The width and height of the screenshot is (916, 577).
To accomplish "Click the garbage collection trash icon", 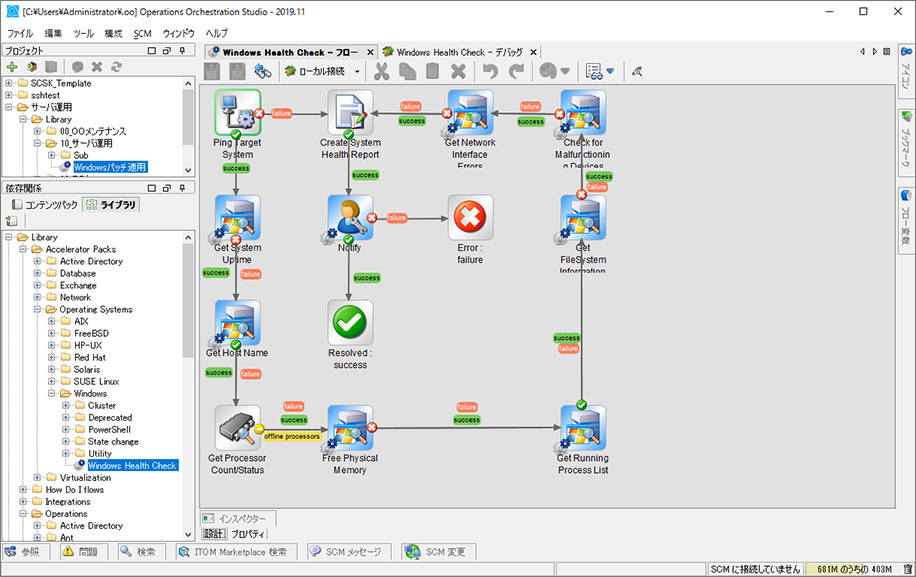I will coord(907,569).
